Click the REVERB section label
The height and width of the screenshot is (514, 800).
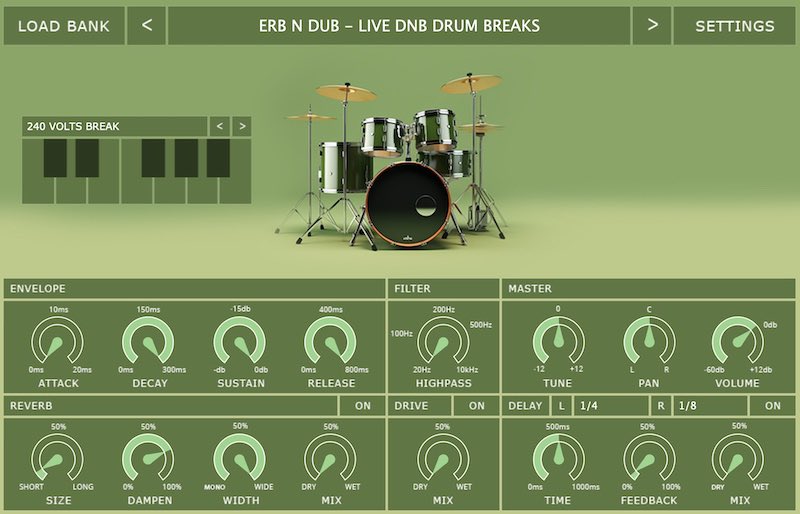point(31,406)
